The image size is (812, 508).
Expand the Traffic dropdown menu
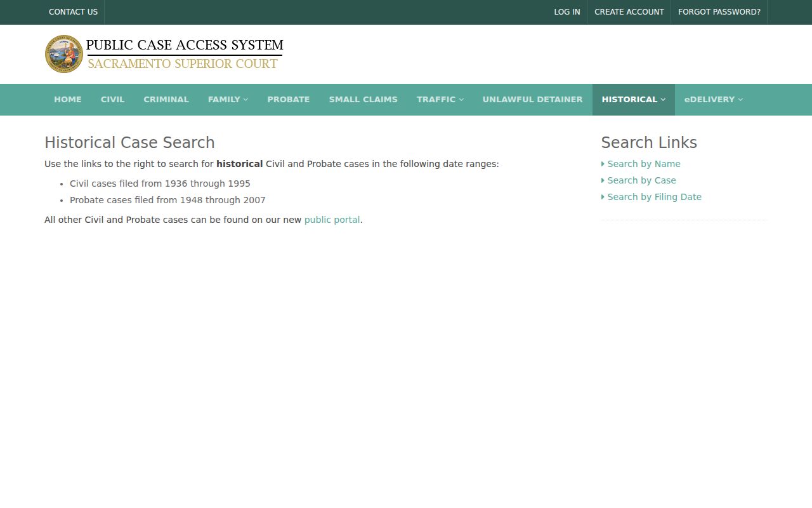(x=440, y=100)
